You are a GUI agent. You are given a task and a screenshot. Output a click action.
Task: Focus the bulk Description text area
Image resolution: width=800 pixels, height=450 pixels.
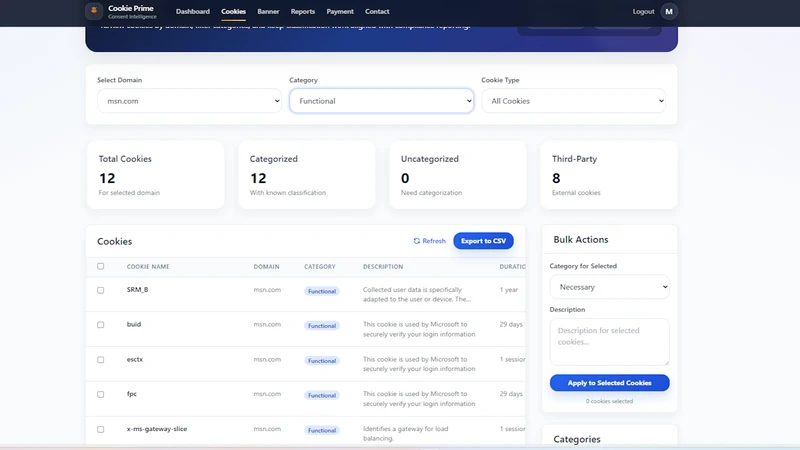[610, 342]
